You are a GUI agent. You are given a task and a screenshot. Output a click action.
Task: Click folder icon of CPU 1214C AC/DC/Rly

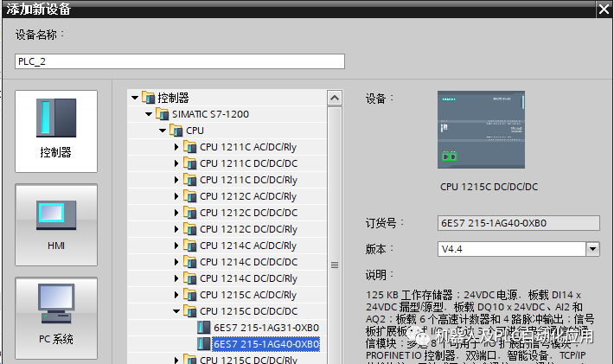(x=190, y=246)
